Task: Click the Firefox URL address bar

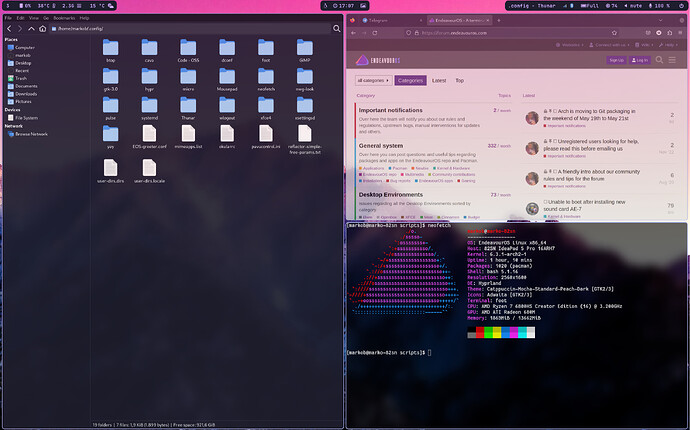Action: (510, 33)
